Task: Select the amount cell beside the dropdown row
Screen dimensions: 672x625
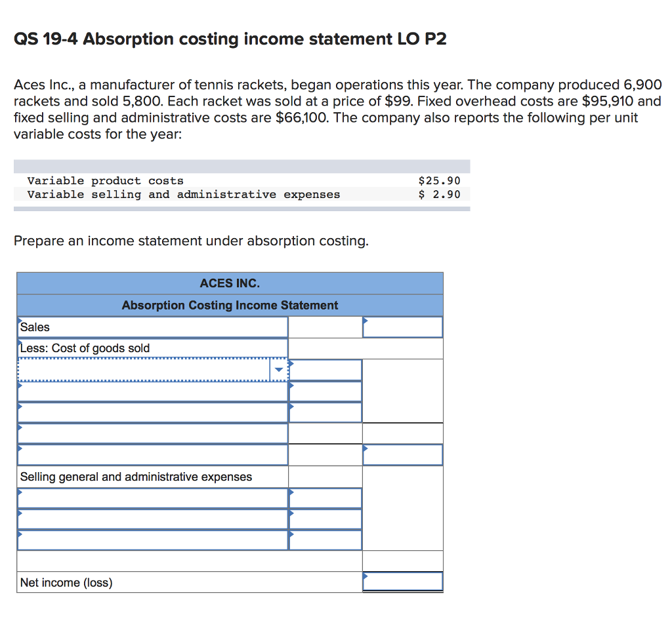Action: (x=325, y=369)
